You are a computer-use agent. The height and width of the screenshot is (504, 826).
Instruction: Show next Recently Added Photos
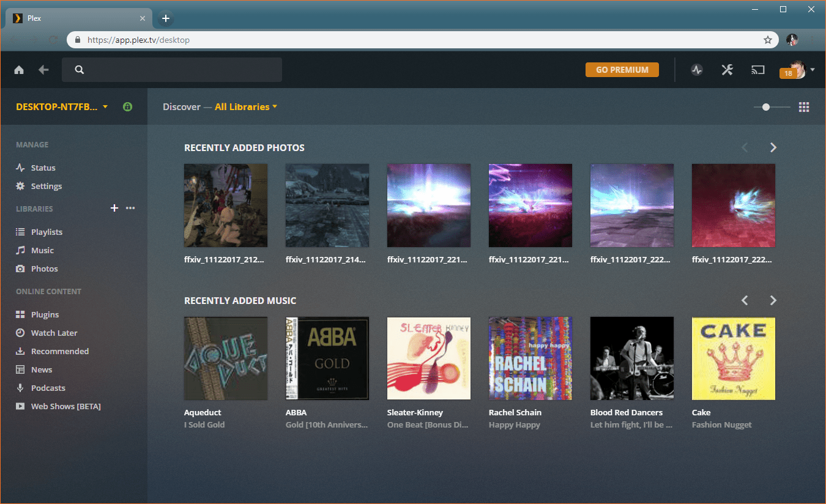[x=773, y=147]
